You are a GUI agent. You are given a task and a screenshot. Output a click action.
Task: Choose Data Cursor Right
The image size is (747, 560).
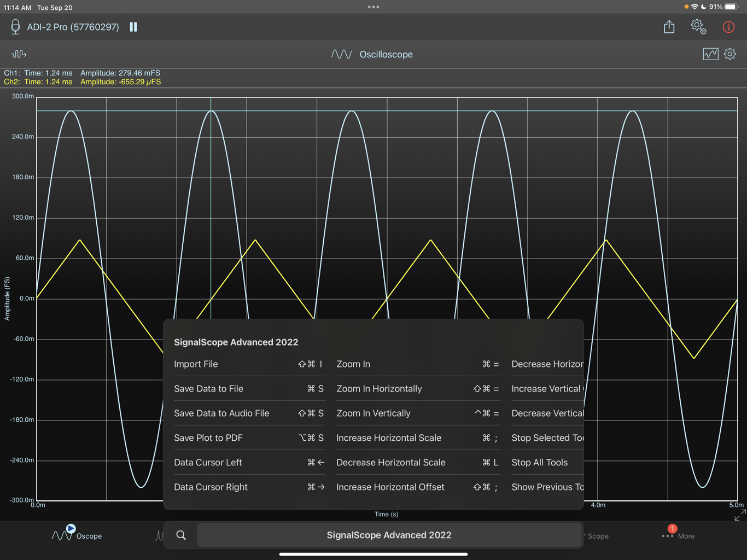click(211, 487)
